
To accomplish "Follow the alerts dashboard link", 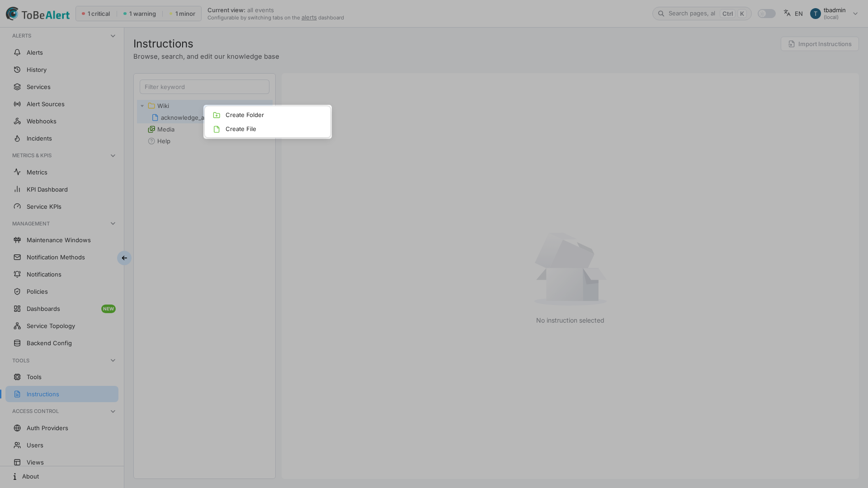I will (x=309, y=18).
